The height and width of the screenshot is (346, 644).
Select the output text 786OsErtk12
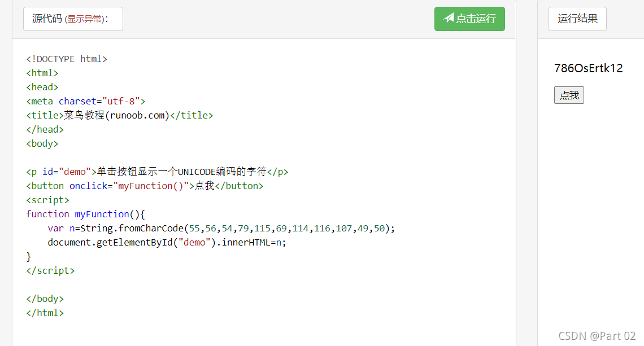[x=588, y=68]
